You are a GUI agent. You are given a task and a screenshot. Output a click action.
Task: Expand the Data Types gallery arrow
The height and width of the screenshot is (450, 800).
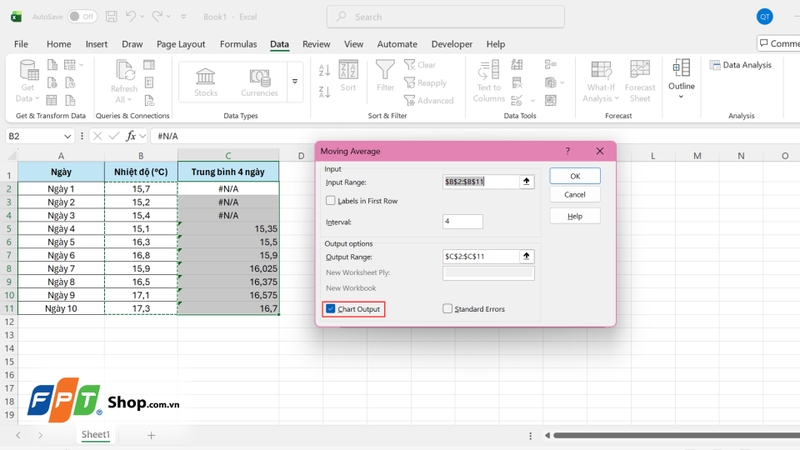295,81
